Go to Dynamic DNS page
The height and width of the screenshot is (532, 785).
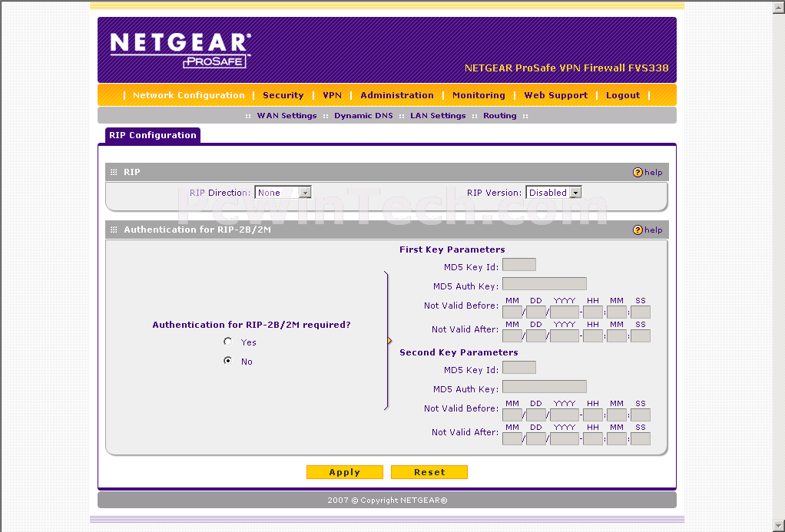pos(363,116)
